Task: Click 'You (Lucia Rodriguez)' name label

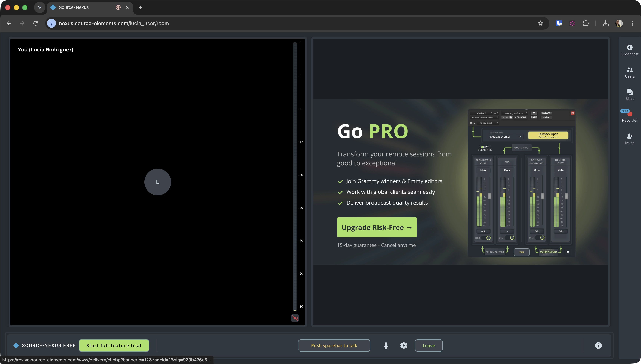Action: [46, 49]
